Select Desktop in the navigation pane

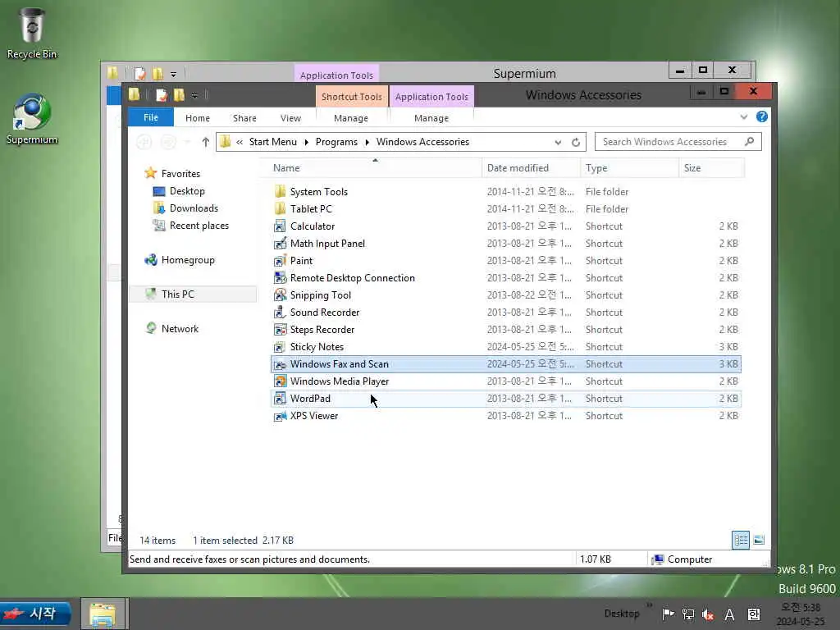(x=186, y=190)
